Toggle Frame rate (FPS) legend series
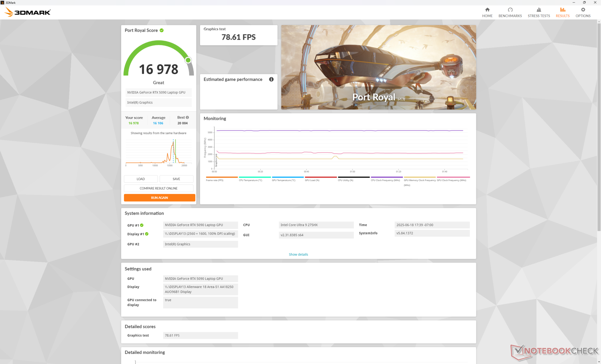601x364 pixels. [x=215, y=180]
